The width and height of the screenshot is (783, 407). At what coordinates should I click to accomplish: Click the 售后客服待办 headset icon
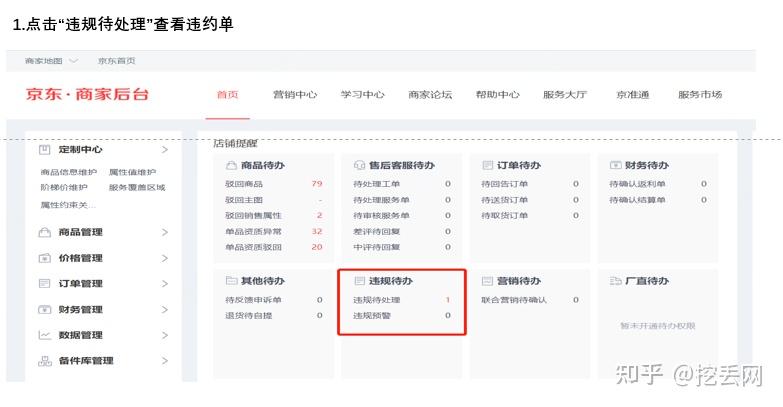coord(359,165)
